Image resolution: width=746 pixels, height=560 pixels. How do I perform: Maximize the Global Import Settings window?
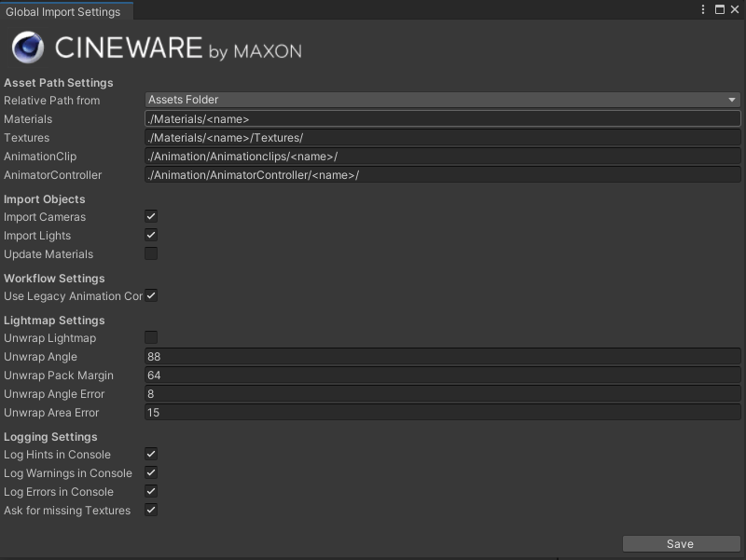pyautogui.click(x=720, y=9)
